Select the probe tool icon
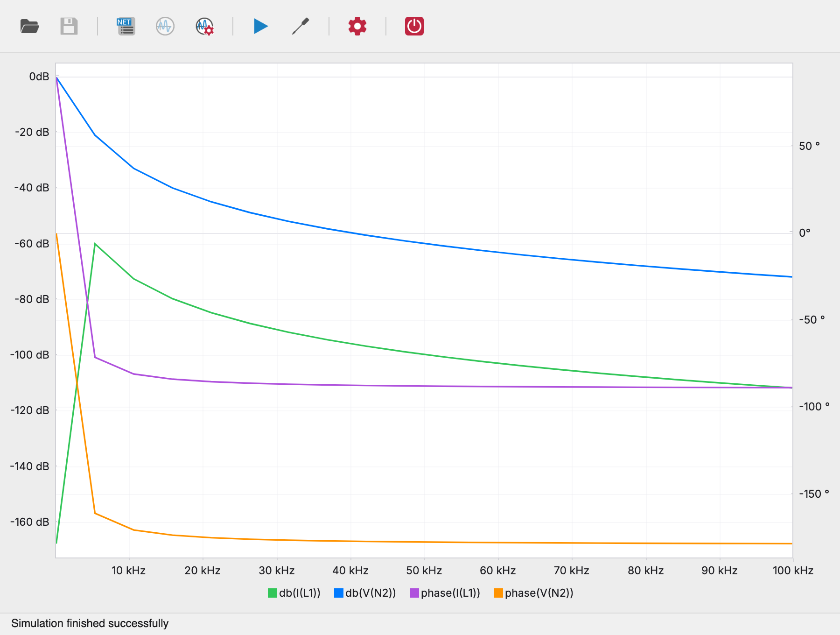This screenshot has height=635, width=840. click(x=301, y=26)
